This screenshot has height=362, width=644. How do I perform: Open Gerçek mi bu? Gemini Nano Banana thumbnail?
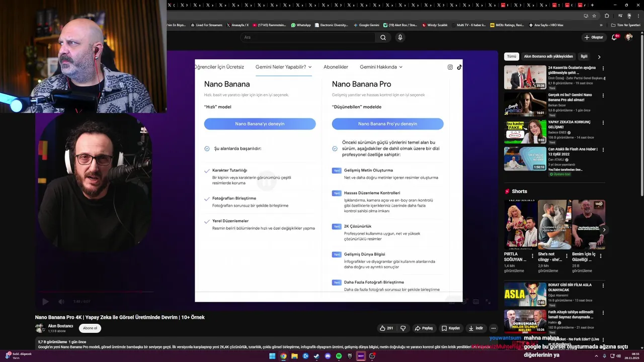(525, 104)
